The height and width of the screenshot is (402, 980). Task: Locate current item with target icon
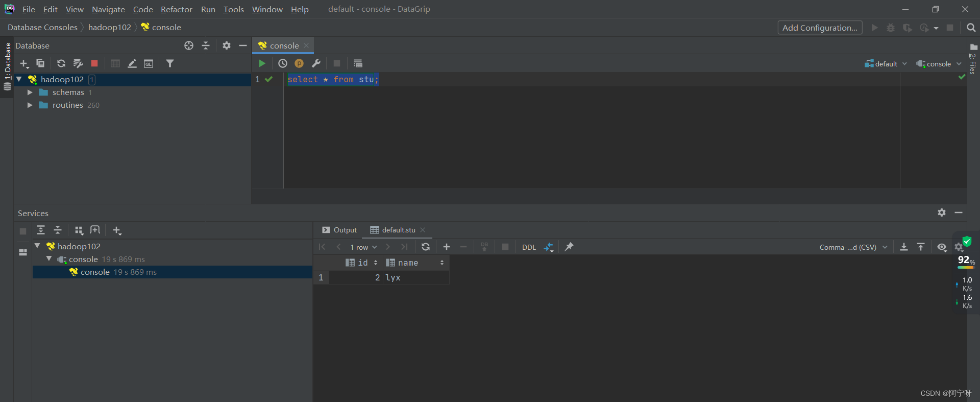189,45
